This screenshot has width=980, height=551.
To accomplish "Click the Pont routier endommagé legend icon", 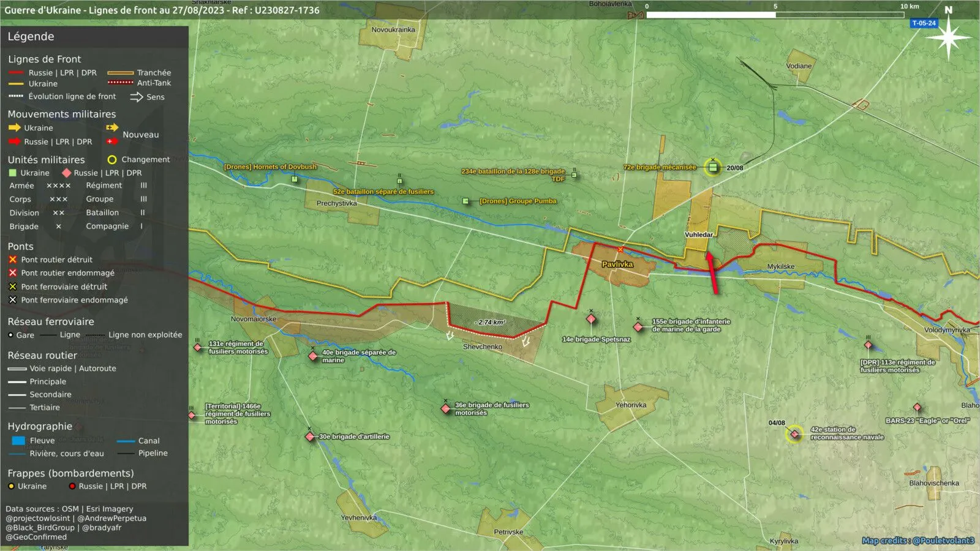I will click(12, 273).
